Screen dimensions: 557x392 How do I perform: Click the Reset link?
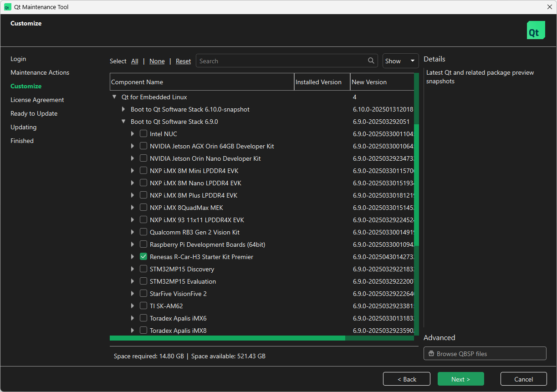(183, 61)
